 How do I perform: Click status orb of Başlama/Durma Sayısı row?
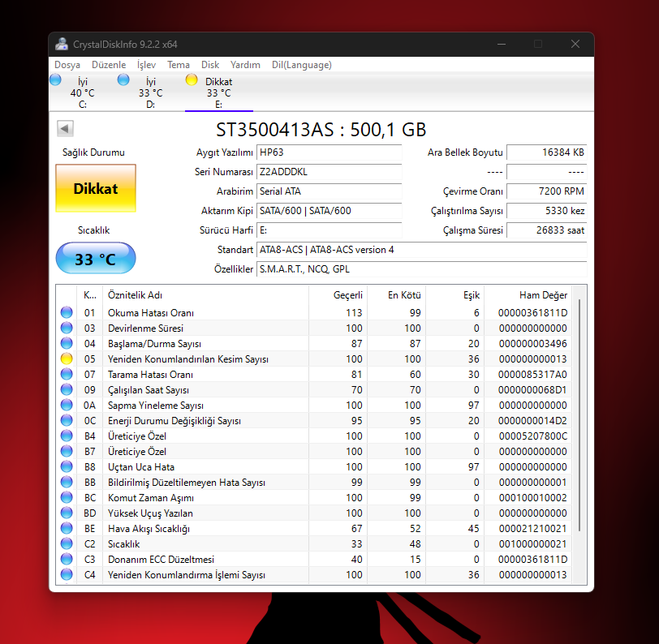coord(67,343)
